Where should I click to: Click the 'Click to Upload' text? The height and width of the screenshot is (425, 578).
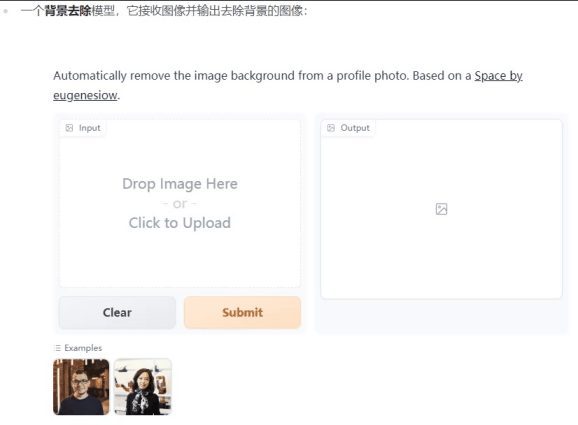(180, 223)
